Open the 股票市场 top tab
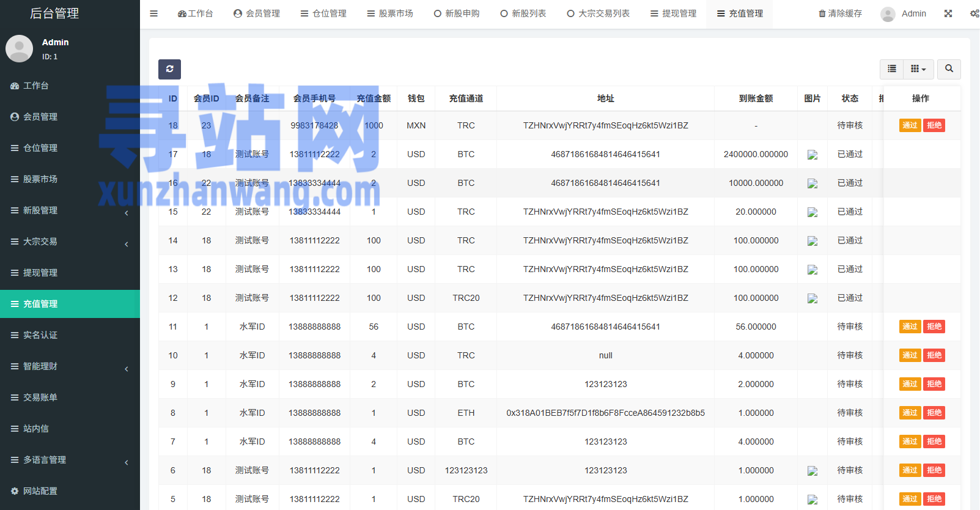 (390, 13)
